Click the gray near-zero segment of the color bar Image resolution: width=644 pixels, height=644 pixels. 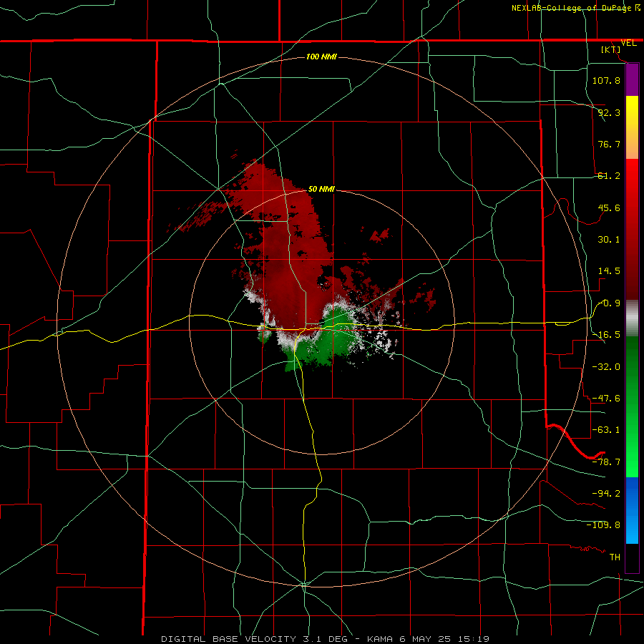tap(632, 318)
